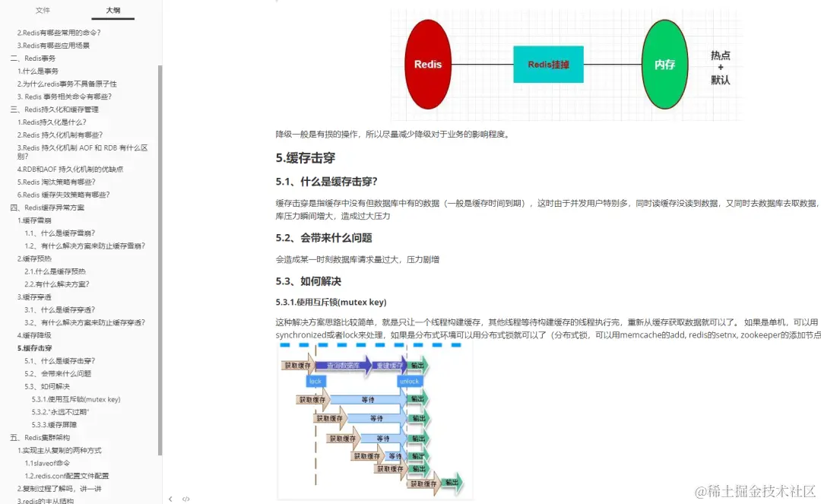Viewport: 821px width, 504px height.
Task: Place cursor in document heading 5.缓存击穿
Action: coord(306,157)
